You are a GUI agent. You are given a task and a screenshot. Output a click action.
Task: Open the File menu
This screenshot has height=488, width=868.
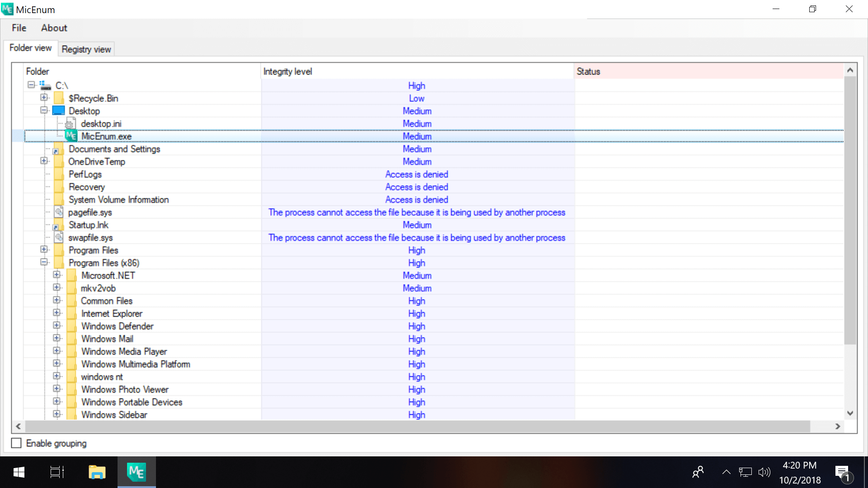(x=19, y=28)
